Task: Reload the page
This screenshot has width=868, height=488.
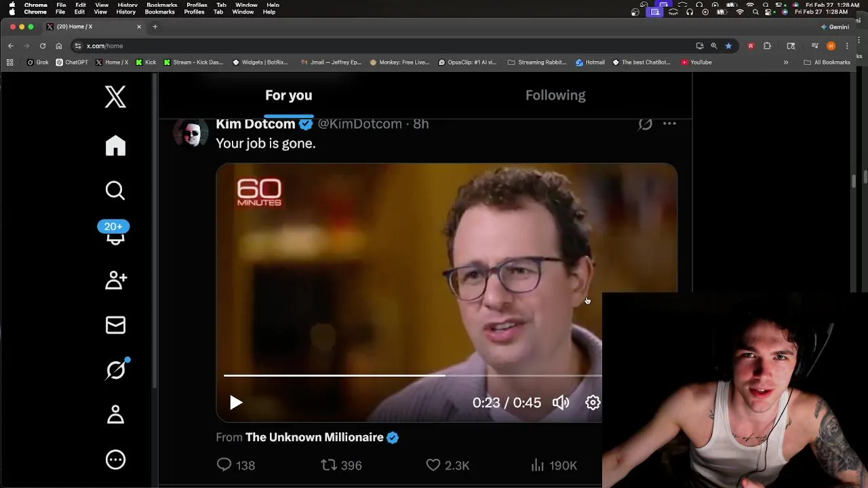Action: tap(43, 45)
